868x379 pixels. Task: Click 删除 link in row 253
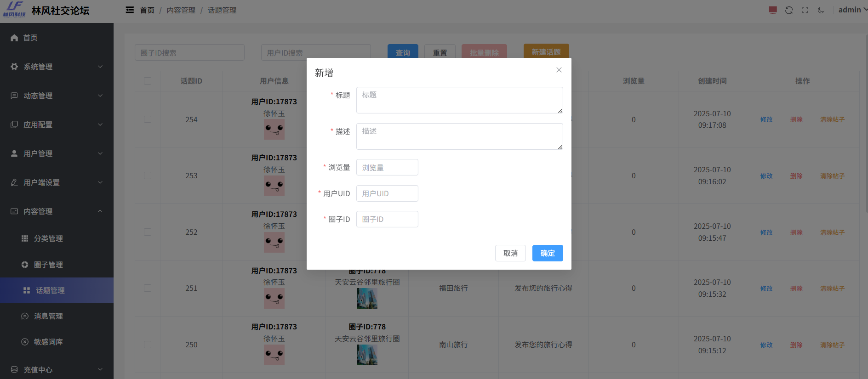[796, 176]
